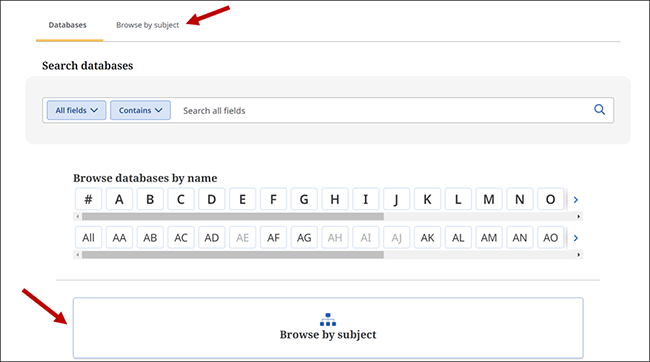Select letter E in name browser
This screenshot has height=362, width=650.
pos(243,199)
